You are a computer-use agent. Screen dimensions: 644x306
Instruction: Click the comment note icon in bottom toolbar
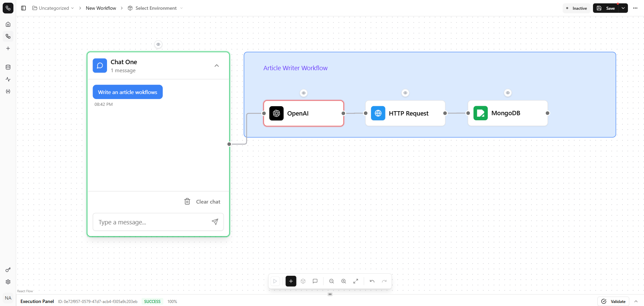tap(315, 281)
